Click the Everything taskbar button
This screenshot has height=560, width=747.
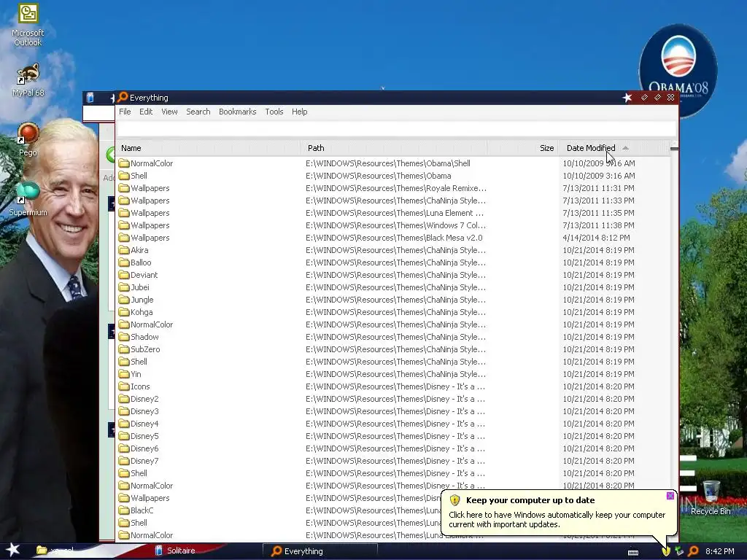[x=320, y=551]
